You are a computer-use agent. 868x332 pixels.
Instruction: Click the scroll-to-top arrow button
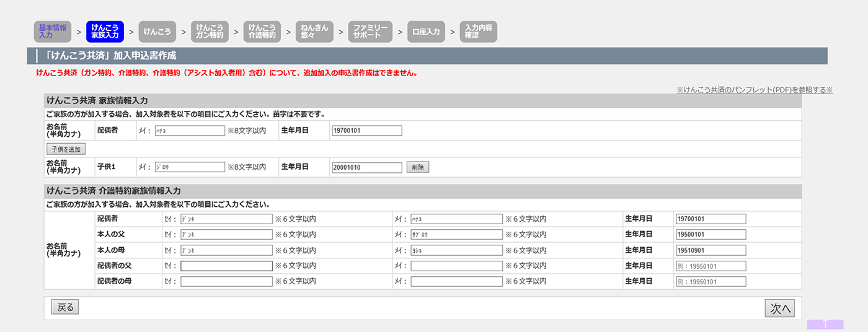[825, 324]
